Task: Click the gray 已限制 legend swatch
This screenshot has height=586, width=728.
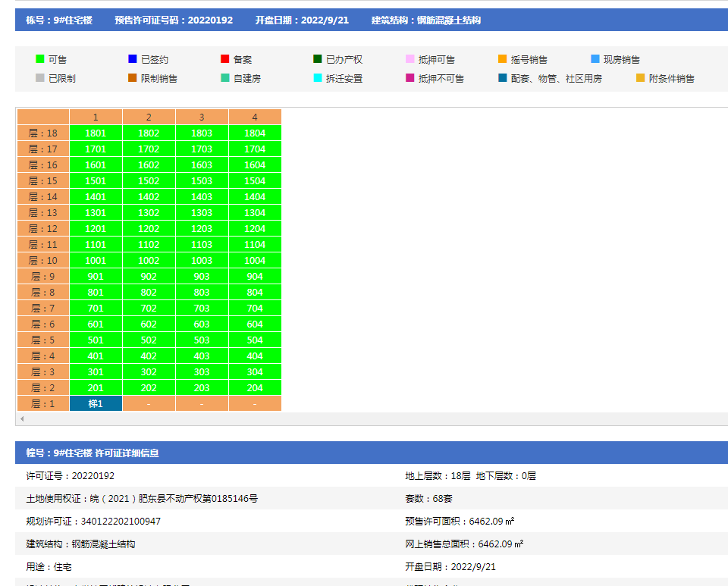Action: [40, 78]
